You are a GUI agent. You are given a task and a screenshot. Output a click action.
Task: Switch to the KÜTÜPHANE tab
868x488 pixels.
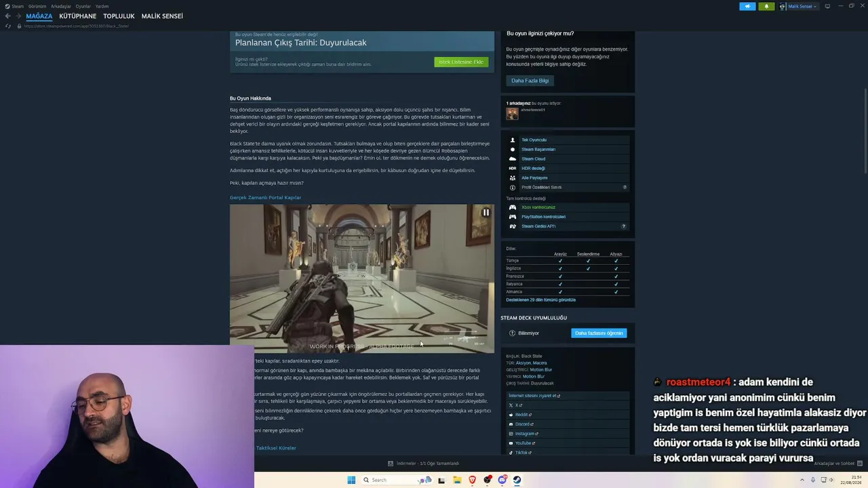coord(78,16)
